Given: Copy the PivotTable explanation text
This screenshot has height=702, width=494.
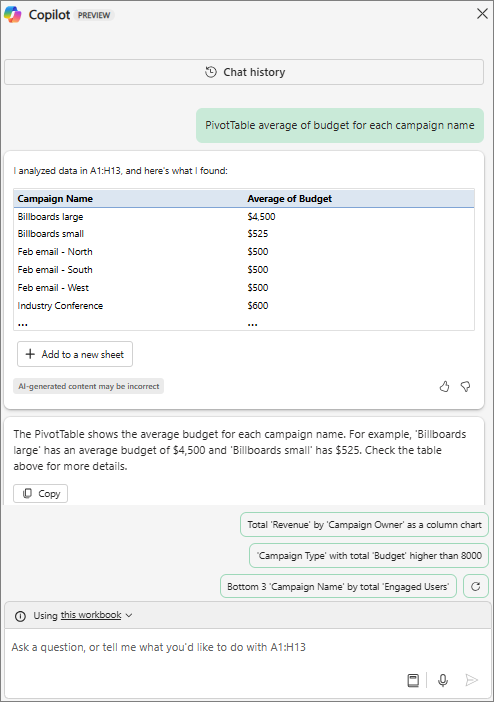Looking at the screenshot, I should pyautogui.click(x=40, y=493).
